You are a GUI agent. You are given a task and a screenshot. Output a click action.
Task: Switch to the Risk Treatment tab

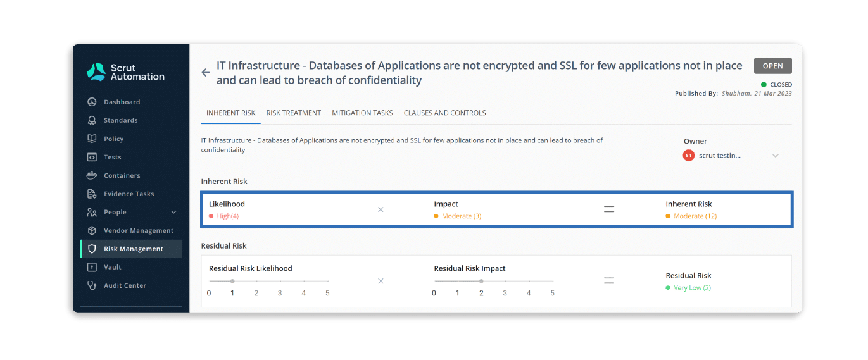pos(294,113)
